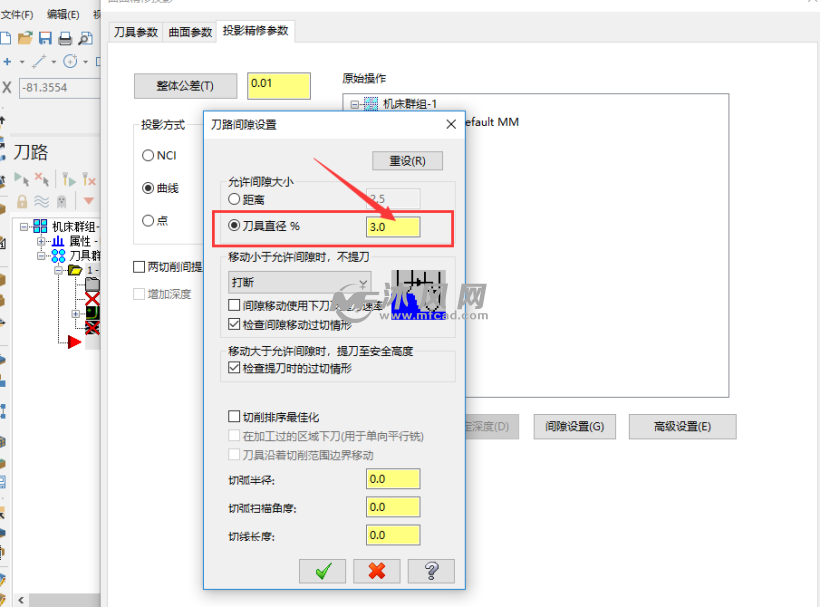The width and height of the screenshot is (820, 607).
Task: Select the 距离 gap size radio button
Action: (x=234, y=199)
